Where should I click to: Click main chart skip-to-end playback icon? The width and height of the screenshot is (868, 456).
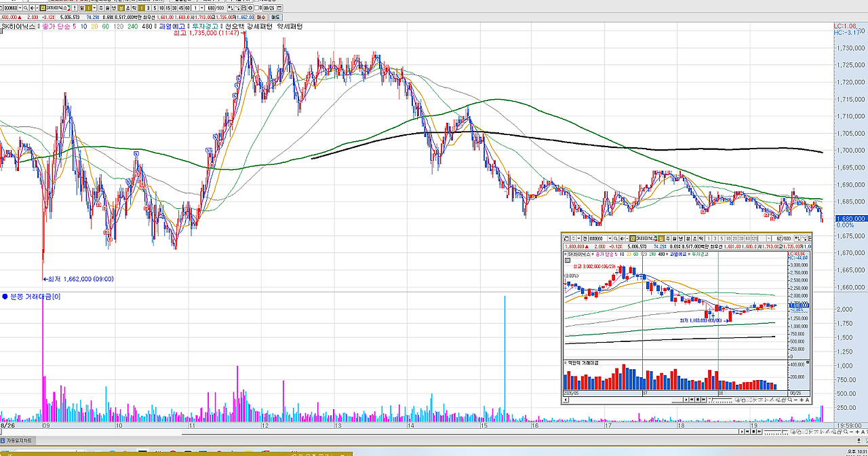[759, 432]
